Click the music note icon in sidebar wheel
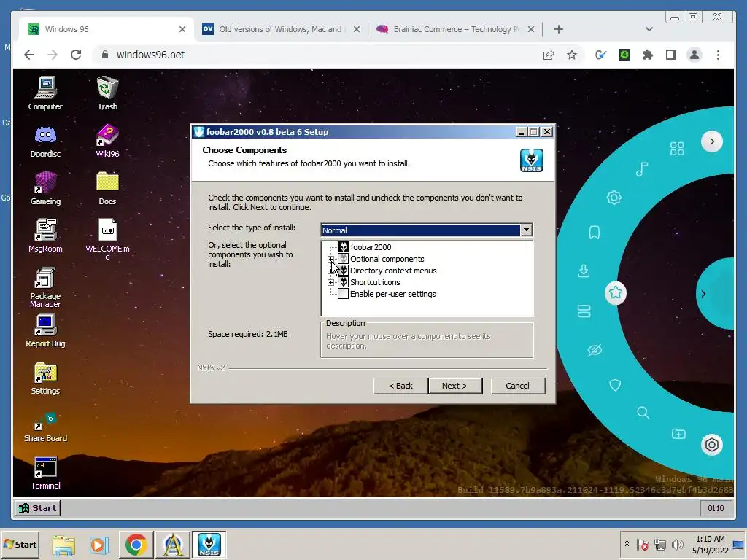 [642, 169]
